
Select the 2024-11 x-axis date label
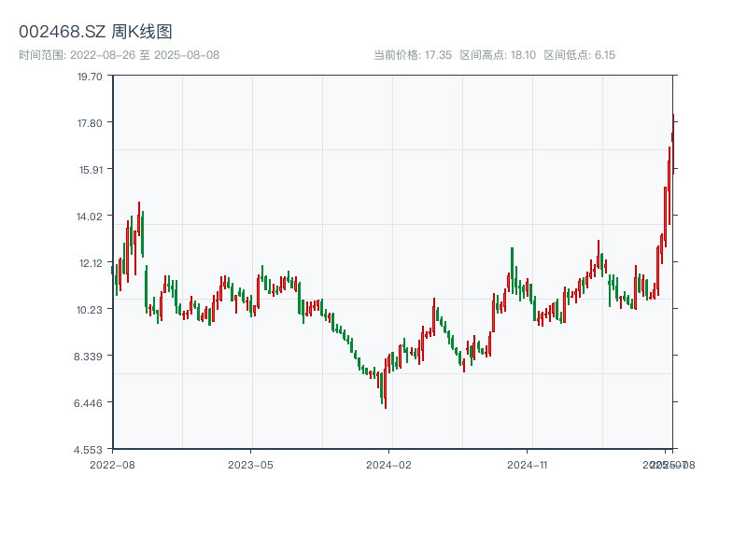pos(529,464)
